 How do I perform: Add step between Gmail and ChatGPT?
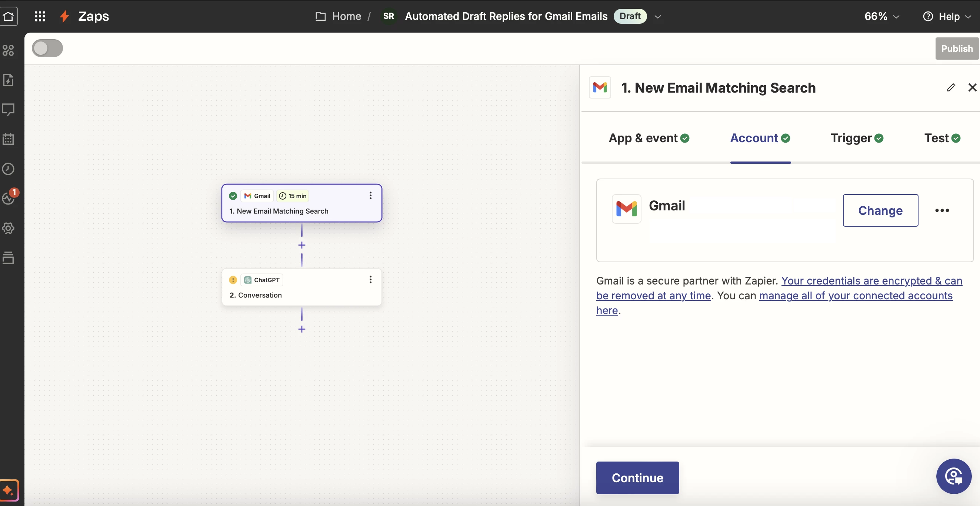[x=302, y=245]
